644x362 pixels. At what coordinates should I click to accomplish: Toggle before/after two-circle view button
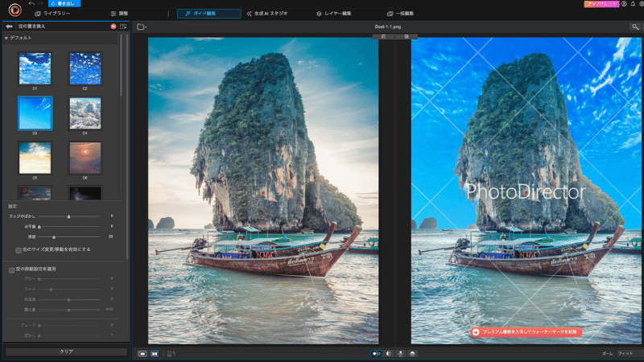[x=376, y=353]
